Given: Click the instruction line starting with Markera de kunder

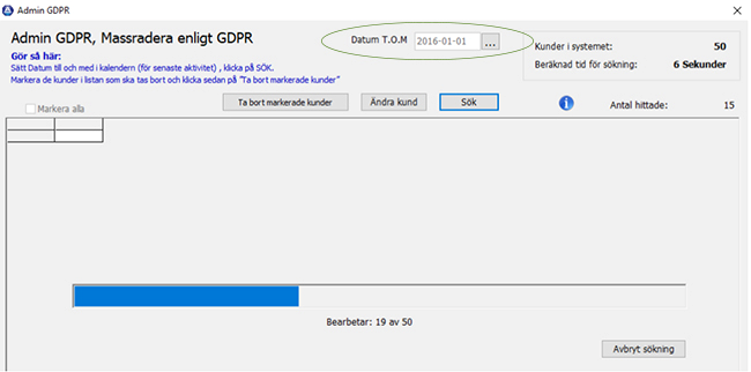Looking at the screenshot, I should click(x=175, y=79).
